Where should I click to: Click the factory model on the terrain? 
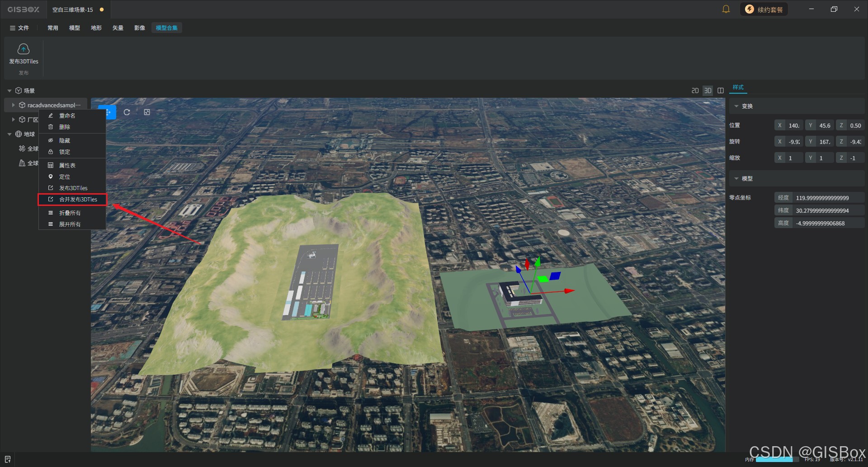[310, 283]
